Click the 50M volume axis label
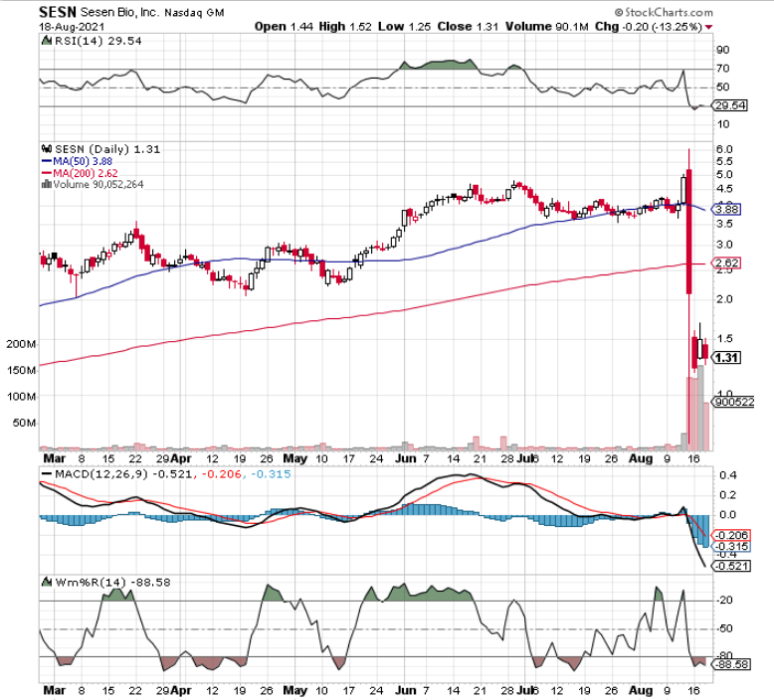The width and height of the screenshot is (774, 700). [24, 423]
